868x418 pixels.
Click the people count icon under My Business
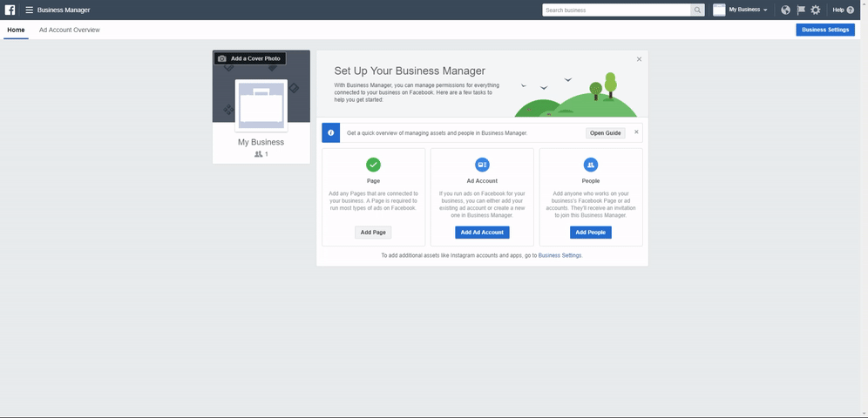(258, 154)
